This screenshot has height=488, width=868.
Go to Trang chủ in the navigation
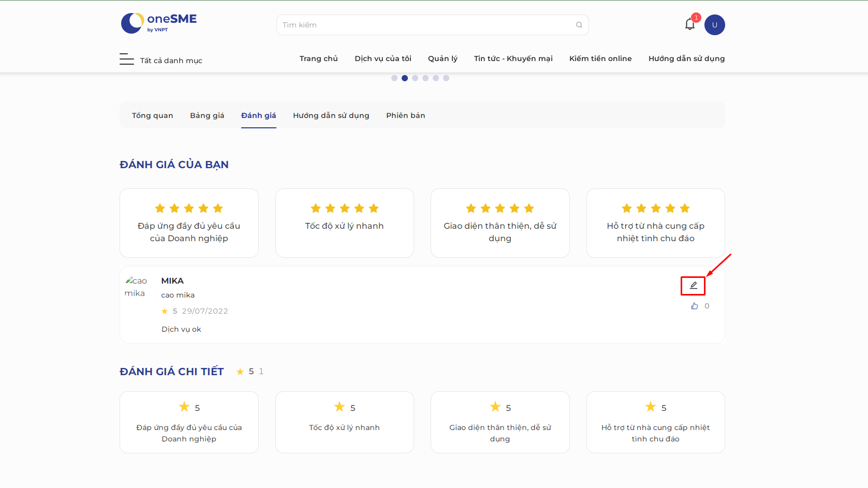pyautogui.click(x=319, y=58)
